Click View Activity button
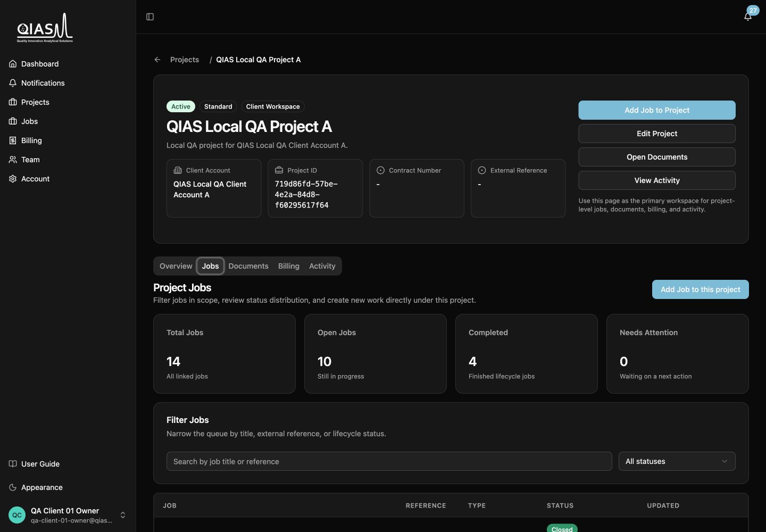766x532 pixels. point(657,180)
